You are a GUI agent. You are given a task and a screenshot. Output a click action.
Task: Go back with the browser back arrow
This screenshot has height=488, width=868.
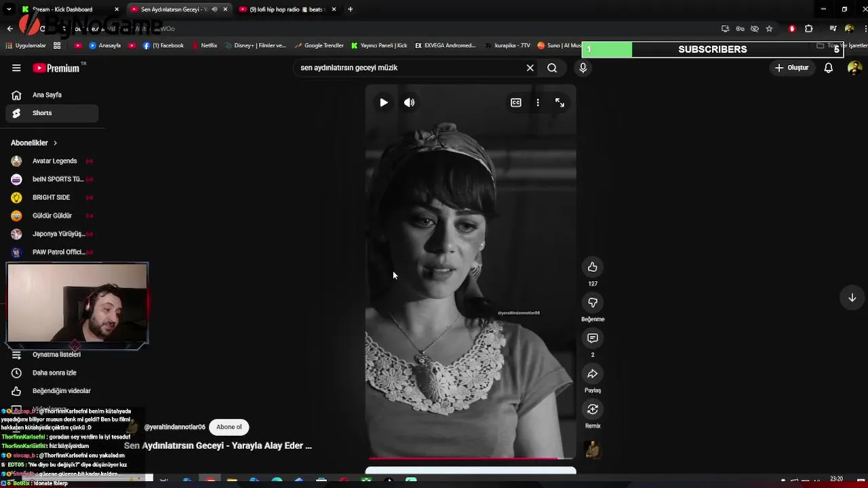[9, 28]
